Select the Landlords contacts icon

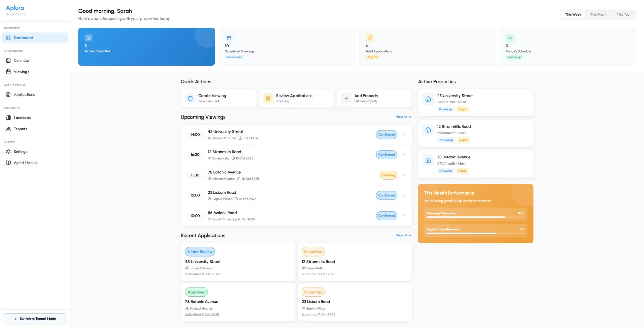point(8,117)
